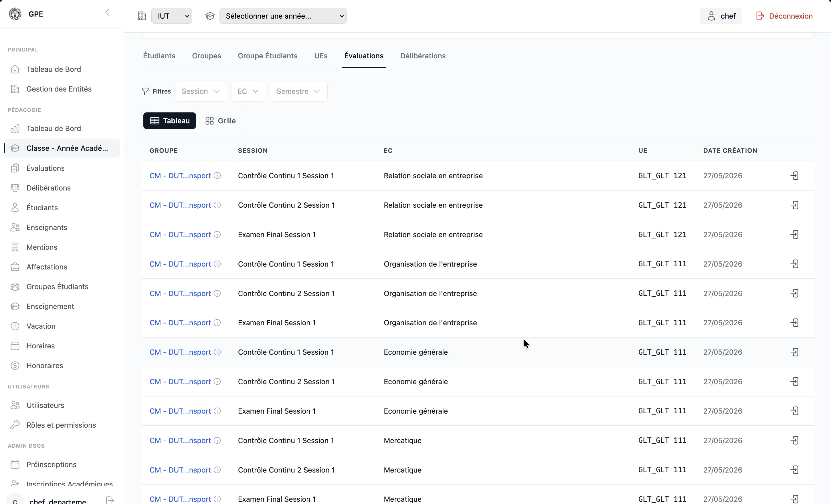Screen dimensions: 831x504
Task: Open the Sélectionner une année dropdown
Action: click(283, 16)
